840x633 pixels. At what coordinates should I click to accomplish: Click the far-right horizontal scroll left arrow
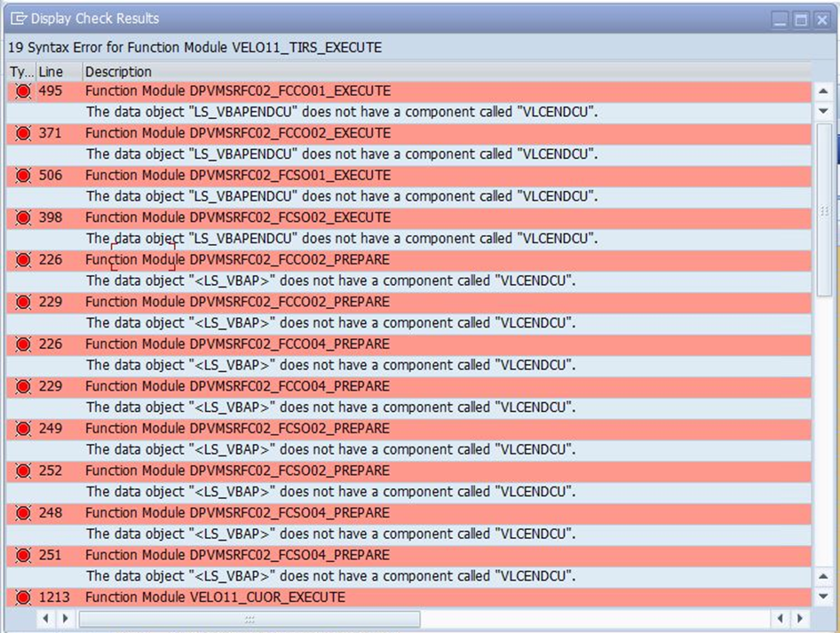tap(780, 619)
